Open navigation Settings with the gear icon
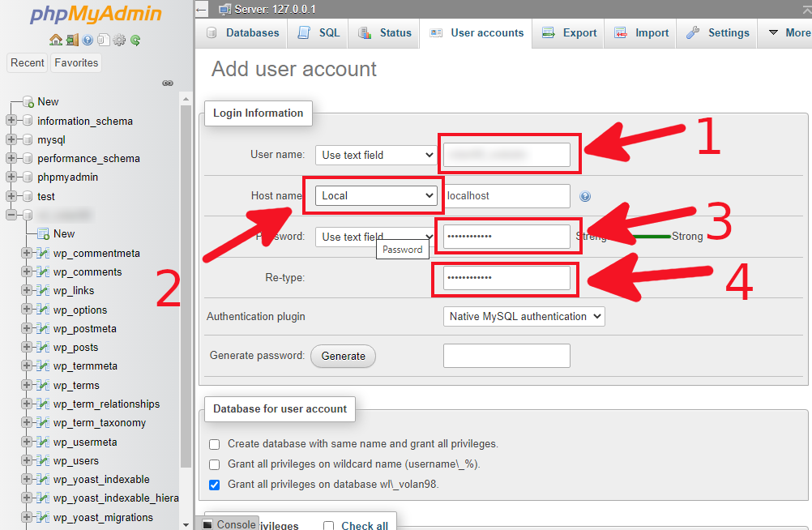This screenshot has height=530, width=812. pos(118,40)
